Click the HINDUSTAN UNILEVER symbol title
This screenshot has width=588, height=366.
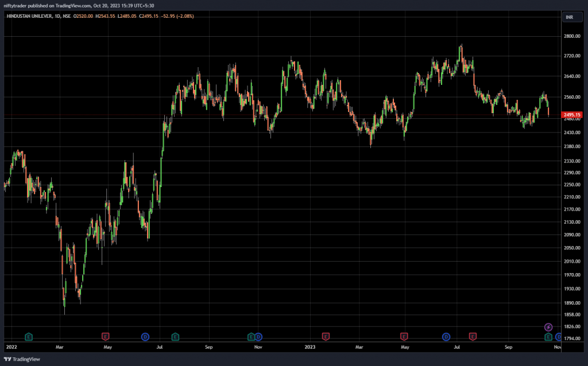pyautogui.click(x=30, y=16)
